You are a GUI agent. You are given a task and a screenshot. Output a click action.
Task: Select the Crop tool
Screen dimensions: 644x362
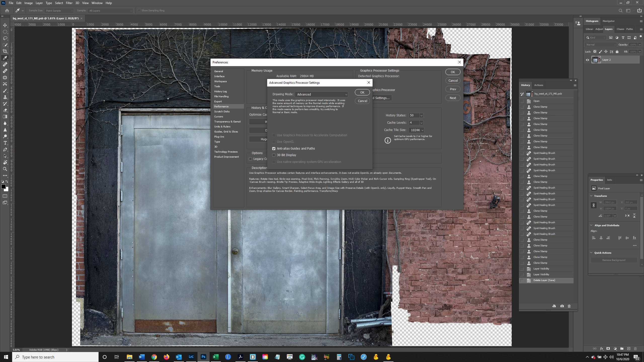coord(5,51)
